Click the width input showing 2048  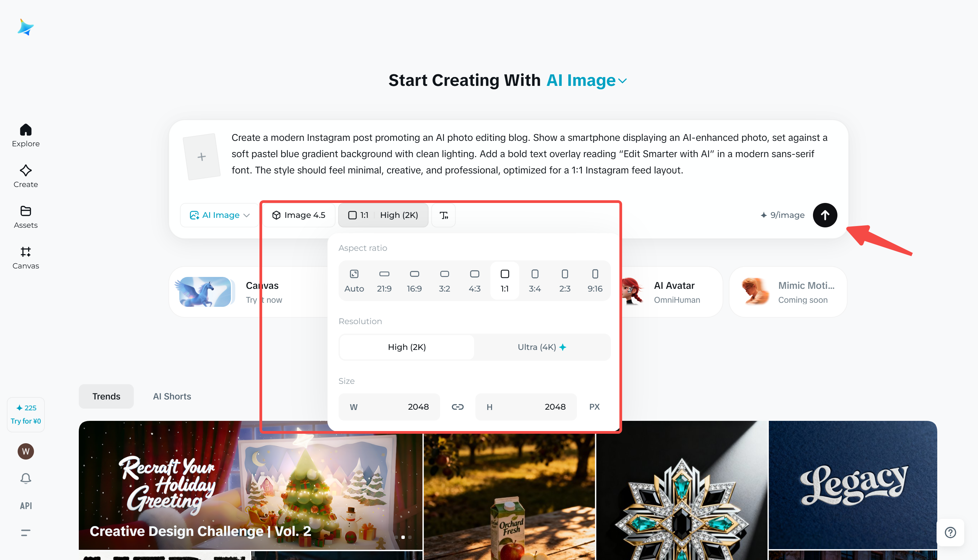(x=389, y=407)
